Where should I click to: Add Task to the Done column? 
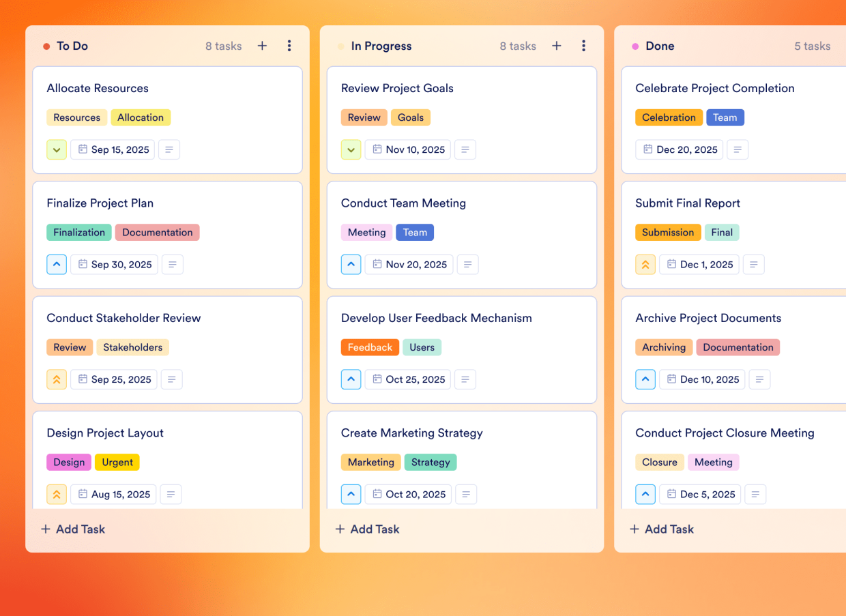[x=661, y=529]
